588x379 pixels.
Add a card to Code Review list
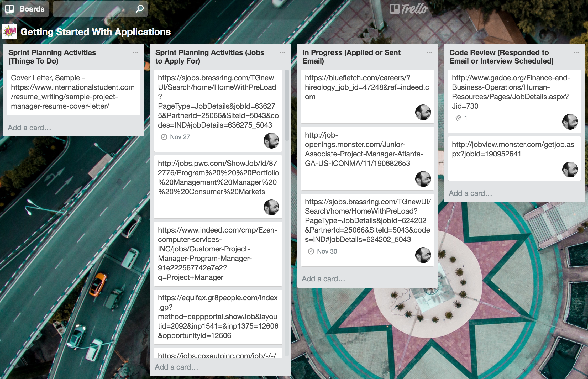470,193
